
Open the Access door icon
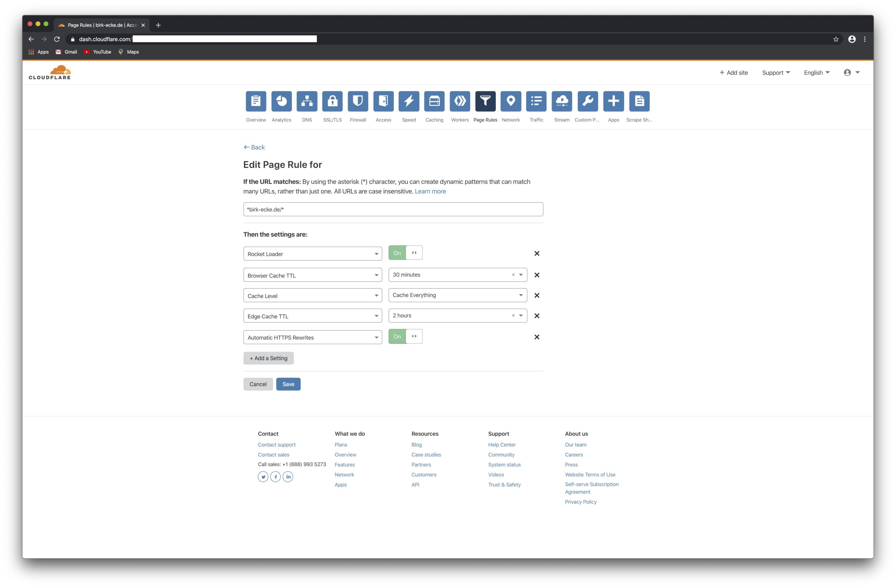pyautogui.click(x=383, y=101)
